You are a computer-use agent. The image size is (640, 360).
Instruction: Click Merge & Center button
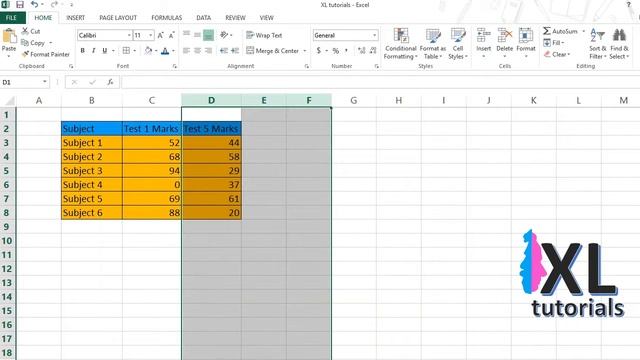(x=273, y=51)
